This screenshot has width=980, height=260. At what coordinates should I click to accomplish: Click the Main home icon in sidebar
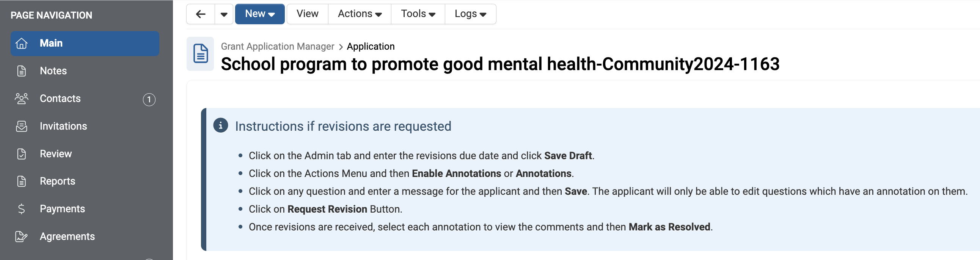(x=22, y=43)
